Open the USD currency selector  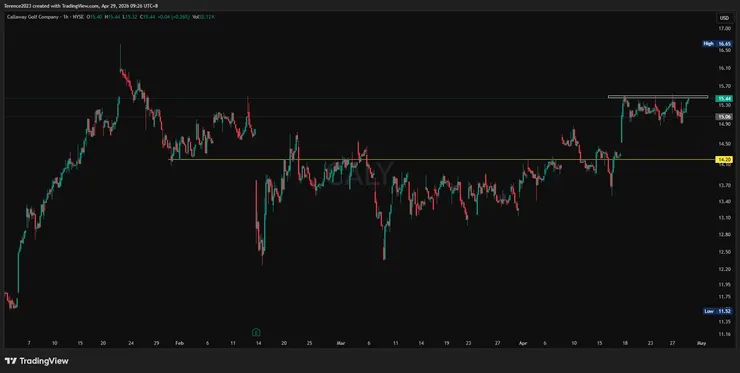[724, 18]
